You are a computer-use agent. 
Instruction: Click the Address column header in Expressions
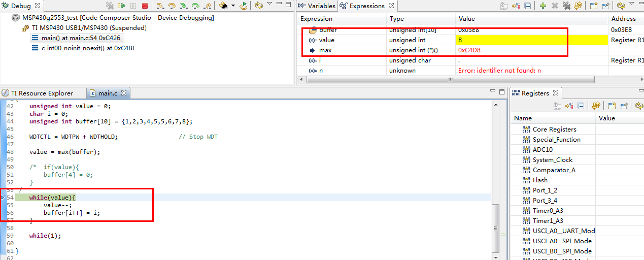626,19
